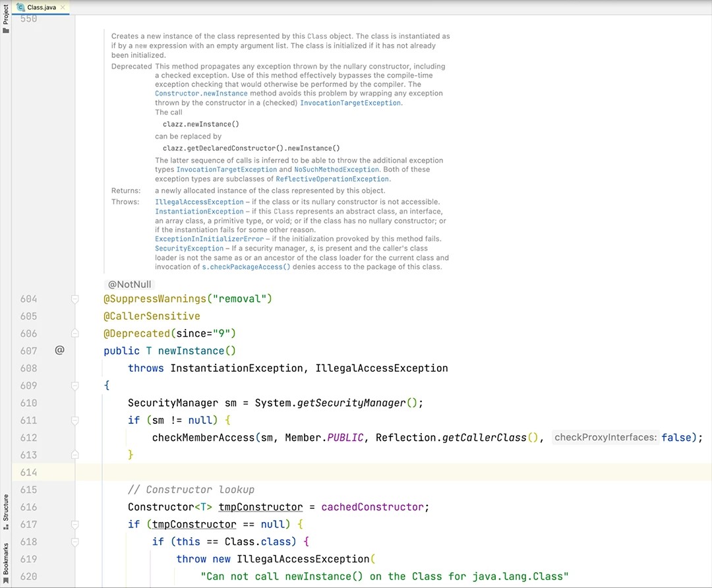Select the Class.java tab
Viewport: 712px width, 588px height.
(x=42, y=7)
